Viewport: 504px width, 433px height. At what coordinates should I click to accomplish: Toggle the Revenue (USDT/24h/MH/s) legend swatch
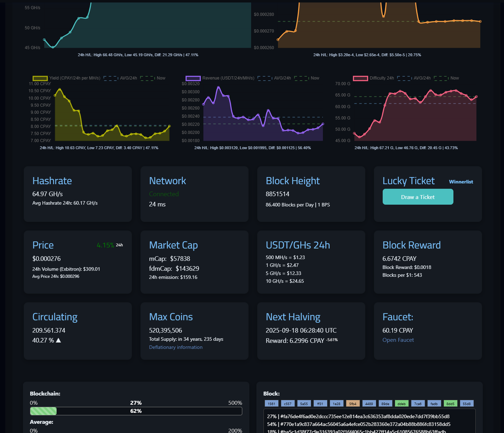point(193,78)
